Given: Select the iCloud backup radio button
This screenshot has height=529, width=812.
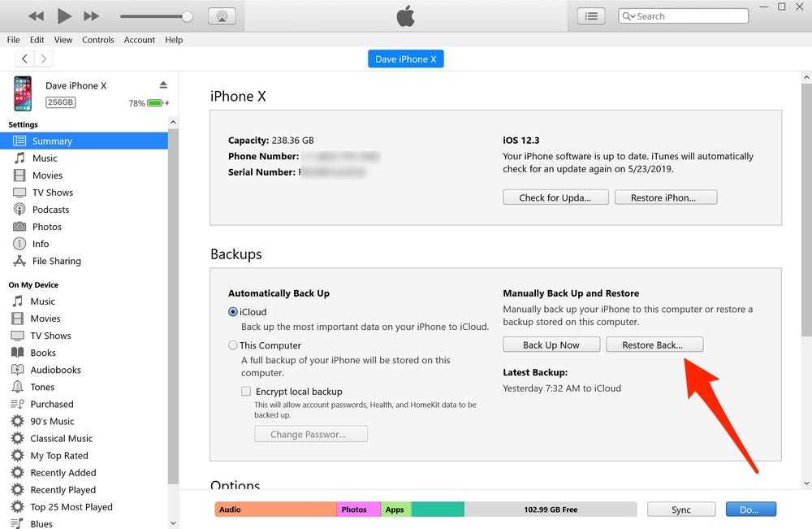Looking at the screenshot, I should (234, 312).
